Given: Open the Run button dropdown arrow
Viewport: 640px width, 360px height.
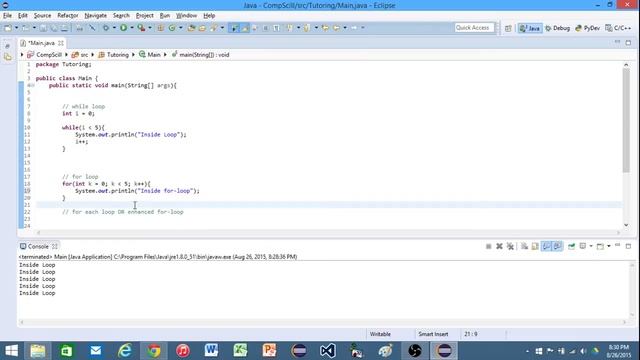Looking at the screenshot, I should pos(132,28).
